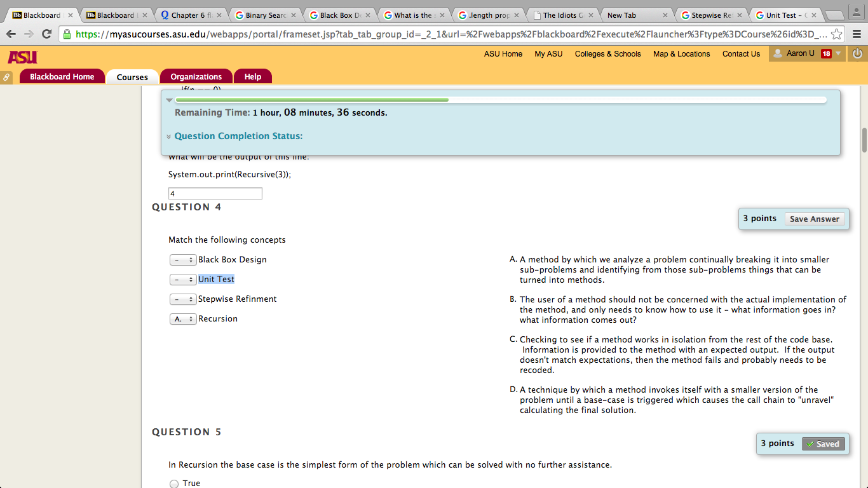Click the Remaining Time text
The width and height of the screenshot is (868, 488).
point(281,112)
